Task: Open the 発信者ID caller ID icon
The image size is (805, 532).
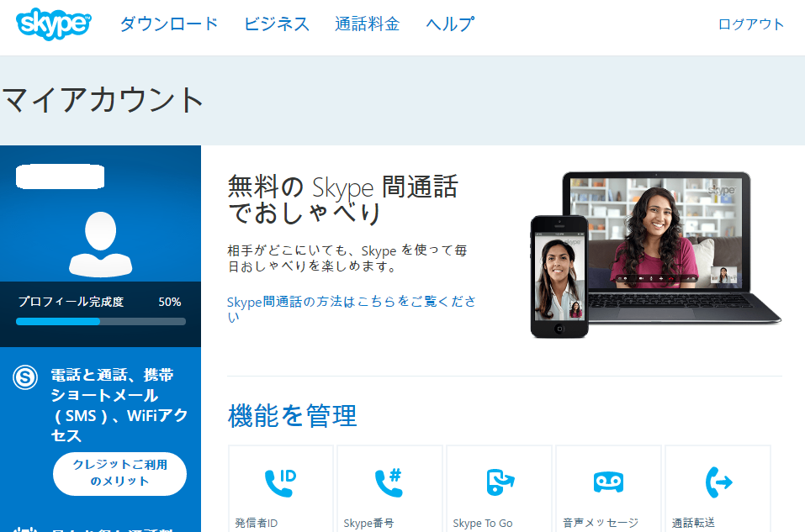Action: (x=280, y=482)
